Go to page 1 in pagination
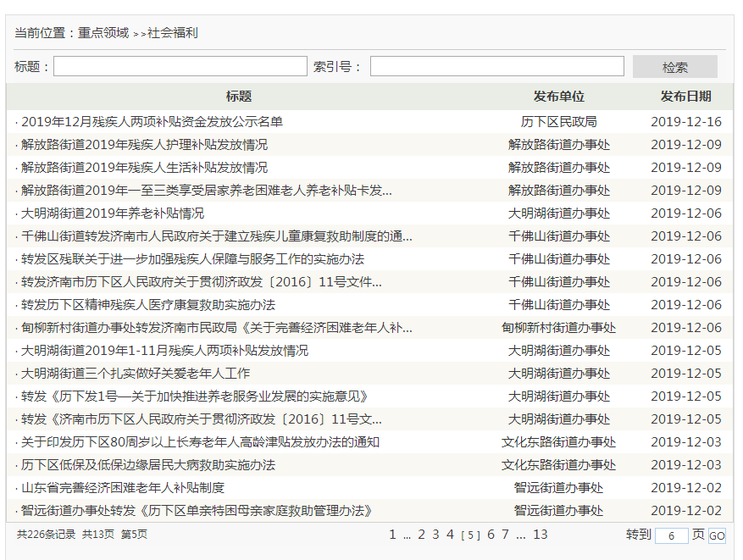 [x=392, y=535]
